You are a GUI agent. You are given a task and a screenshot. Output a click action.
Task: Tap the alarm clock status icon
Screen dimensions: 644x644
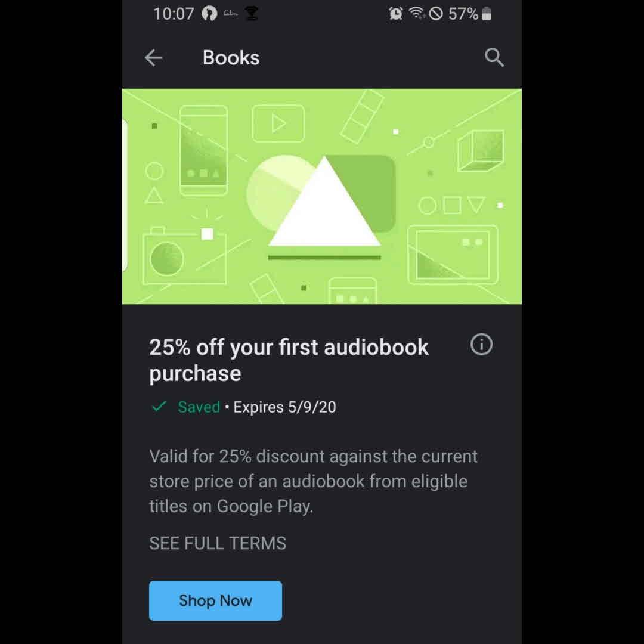[x=395, y=14]
